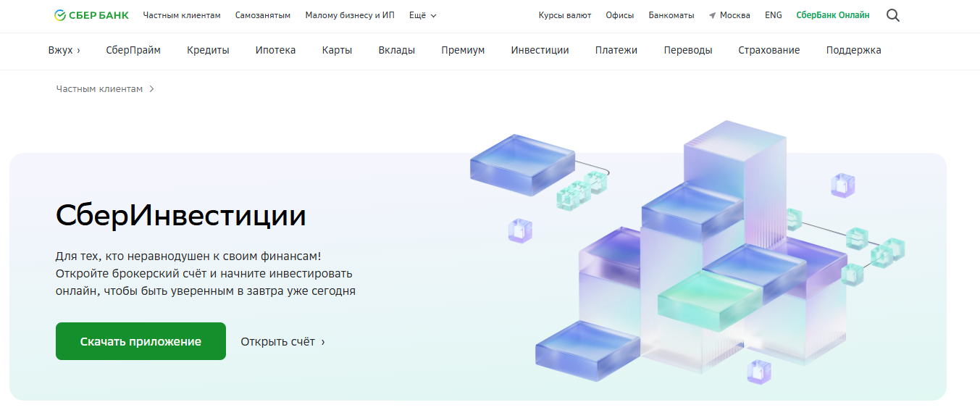
Task: Open СберБанк Онлайн login link
Action: coord(833,15)
